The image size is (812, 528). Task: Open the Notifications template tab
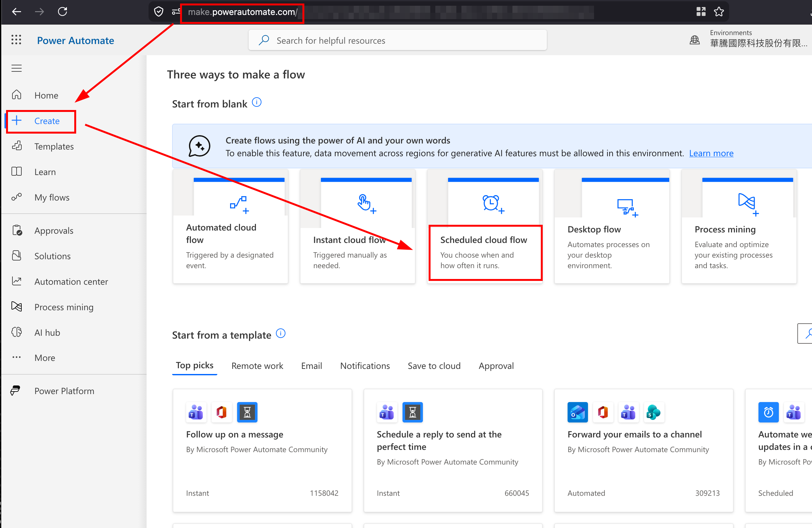click(365, 366)
